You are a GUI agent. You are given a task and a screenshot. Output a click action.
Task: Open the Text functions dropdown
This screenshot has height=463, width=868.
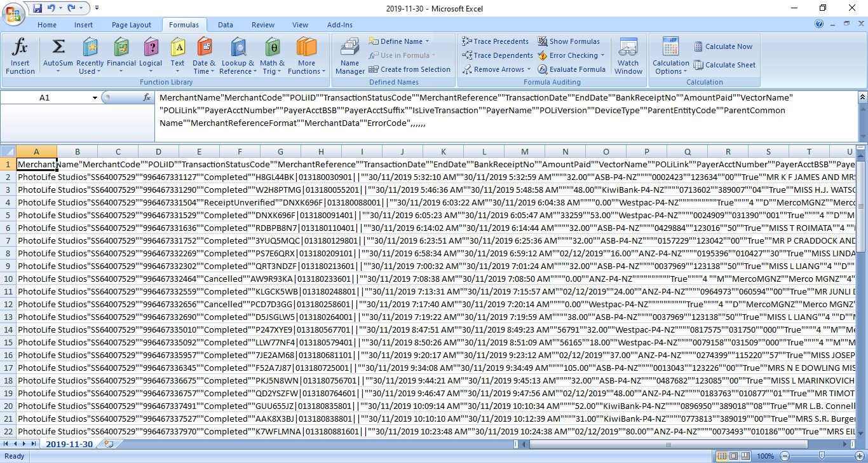178,56
